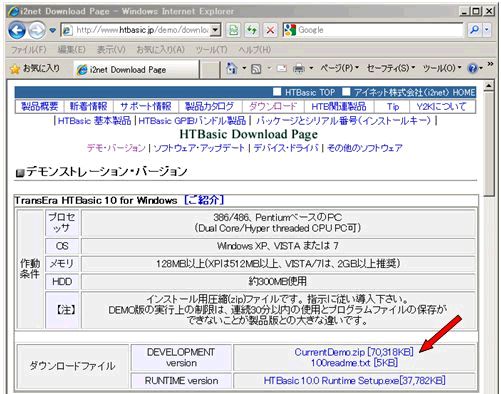Open the 新着情報 navigation link
Image resolution: width=501 pixels, height=394 pixels.
coord(88,107)
